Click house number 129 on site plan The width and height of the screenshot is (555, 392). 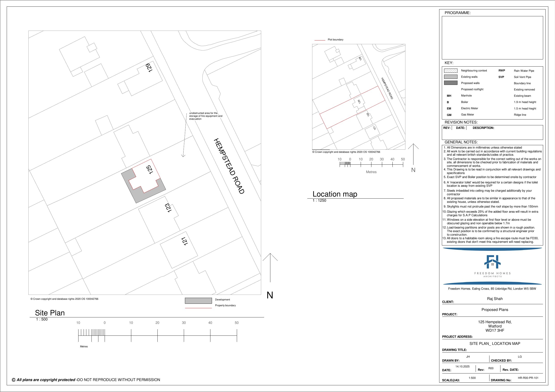[x=149, y=68]
